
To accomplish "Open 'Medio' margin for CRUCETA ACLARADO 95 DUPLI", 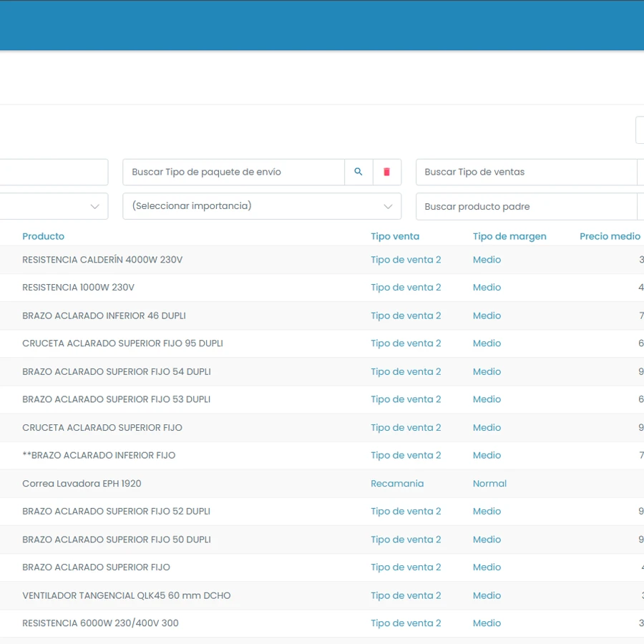I will coord(487,343).
